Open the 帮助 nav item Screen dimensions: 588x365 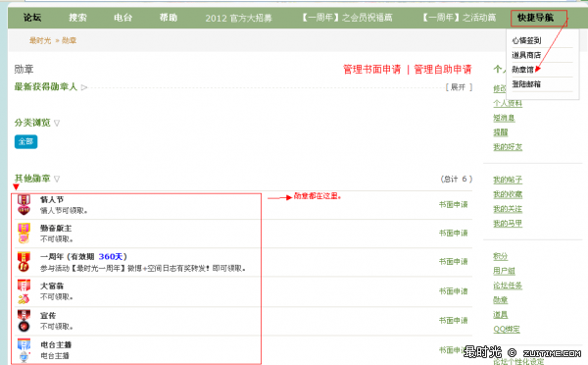169,18
